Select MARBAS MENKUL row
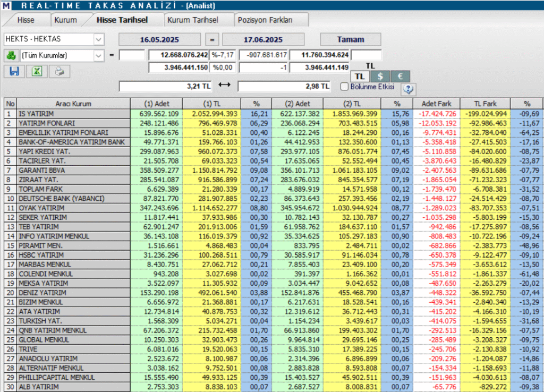Image resolution: width=544 pixels, height=392 pixels. click(274, 265)
